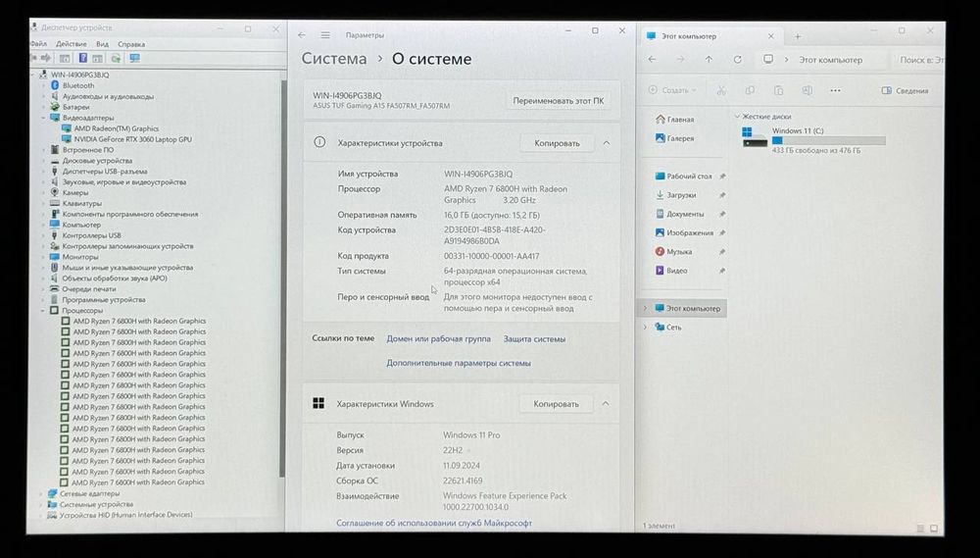This screenshot has width=980, height=558.
Task: Click the Rename icon in Explorer toolbar
Action: [807, 90]
